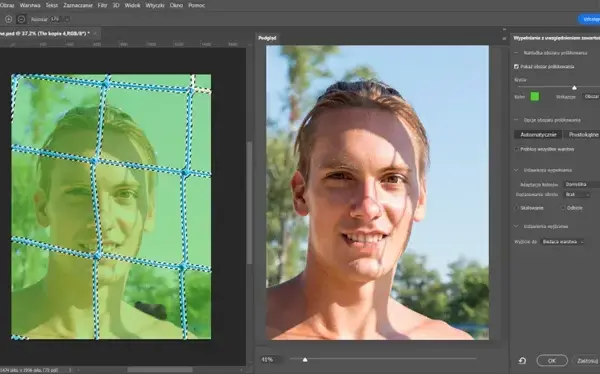600x374 pixels.
Task: Open the Rozmiar brush size dropdown arrow
Action: (x=67, y=19)
